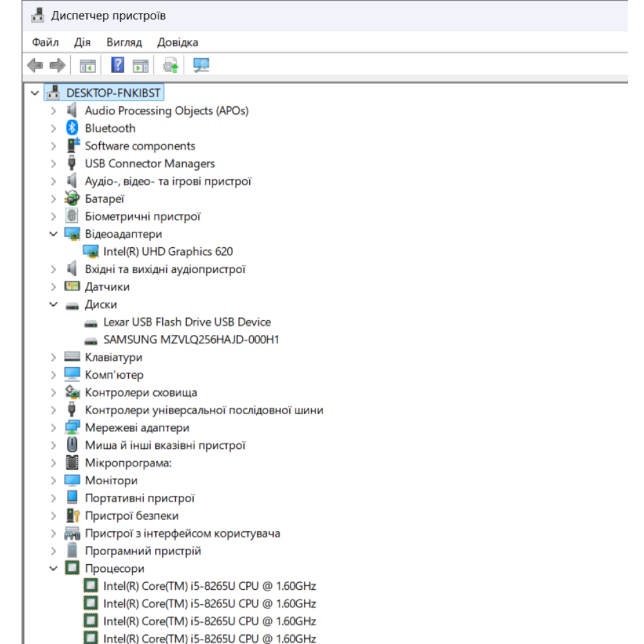Click the scan for hardware changes icon

click(201, 65)
